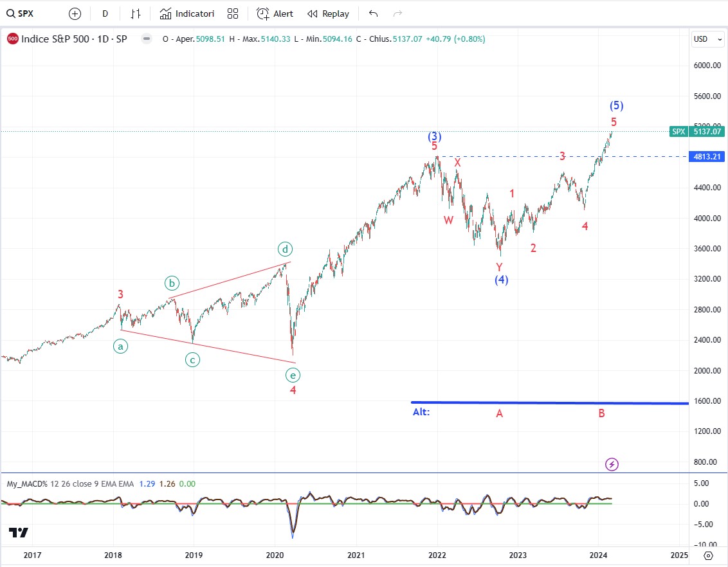This screenshot has width=728, height=567.
Task: Click the TradingView logo
Action: (19, 532)
